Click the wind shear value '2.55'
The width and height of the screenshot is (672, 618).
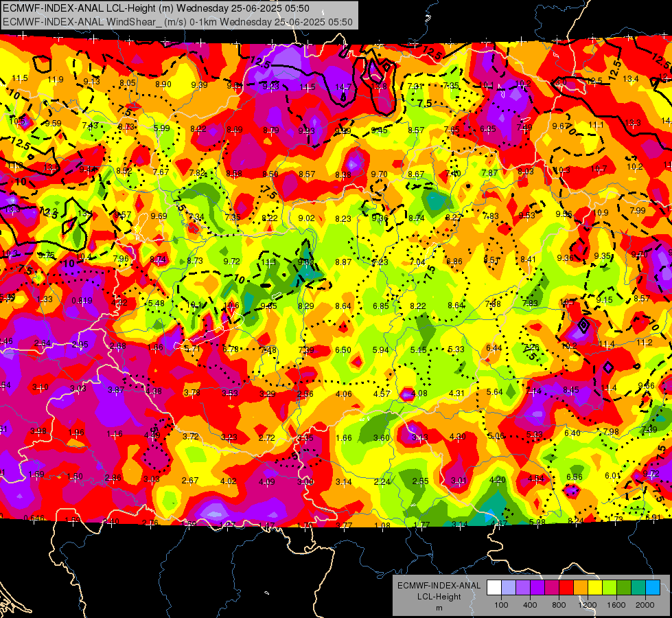pyautogui.click(x=420, y=481)
